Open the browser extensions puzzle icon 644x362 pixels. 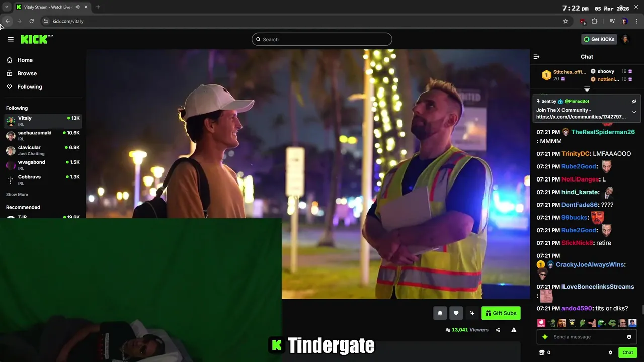pyautogui.click(x=595, y=21)
